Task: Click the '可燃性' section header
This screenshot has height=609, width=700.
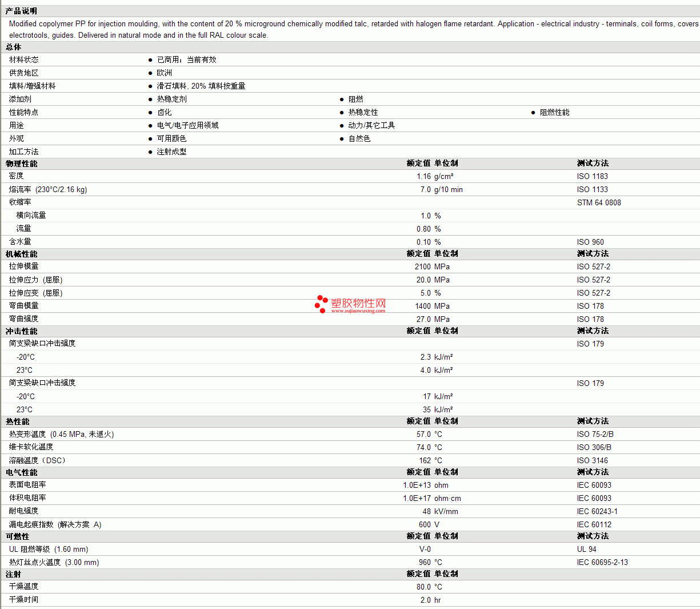Action: 18,536
